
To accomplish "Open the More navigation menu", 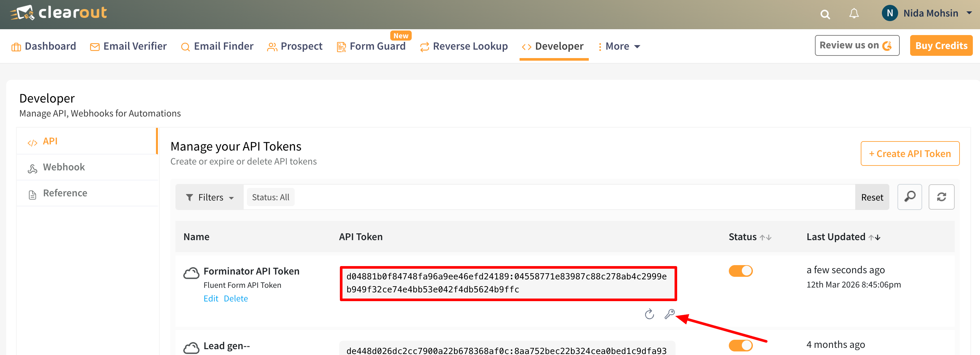I will [619, 46].
